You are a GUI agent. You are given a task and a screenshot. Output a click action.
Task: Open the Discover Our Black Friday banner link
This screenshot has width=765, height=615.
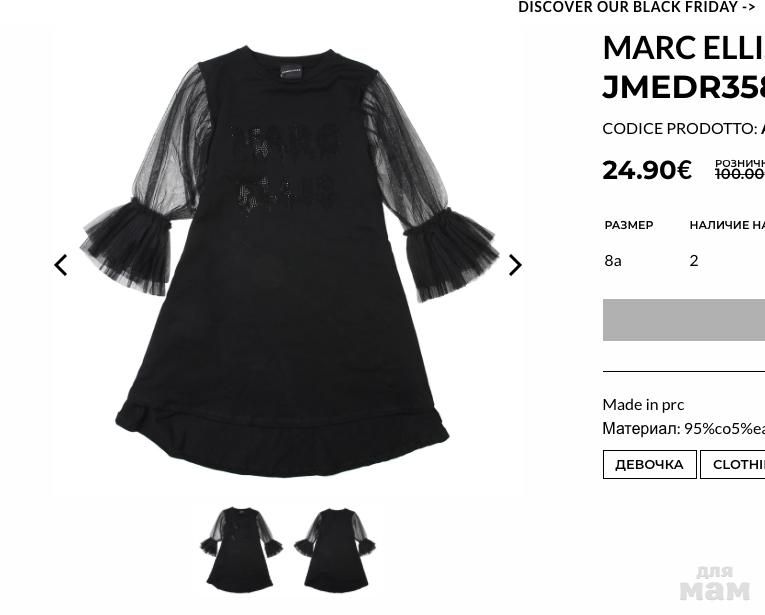pyautogui.click(x=637, y=7)
